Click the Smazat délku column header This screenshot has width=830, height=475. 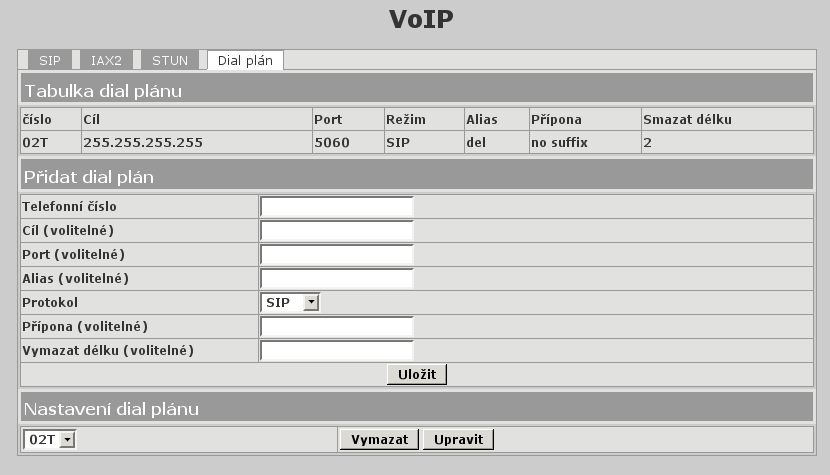(687, 119)
